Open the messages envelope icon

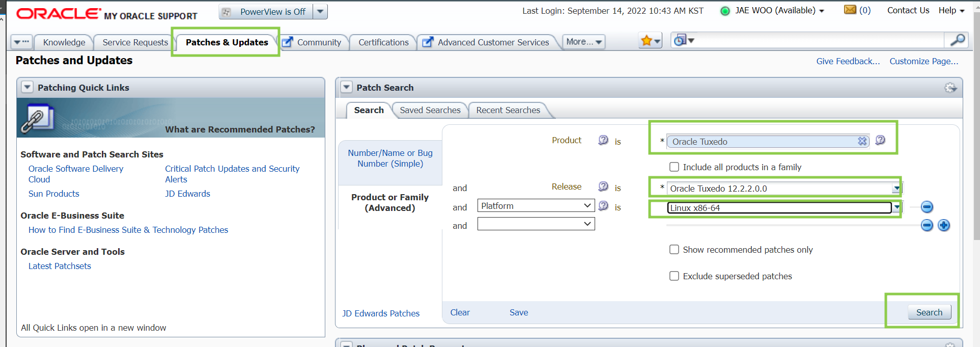pyautogui.click(x=850, y=10)
